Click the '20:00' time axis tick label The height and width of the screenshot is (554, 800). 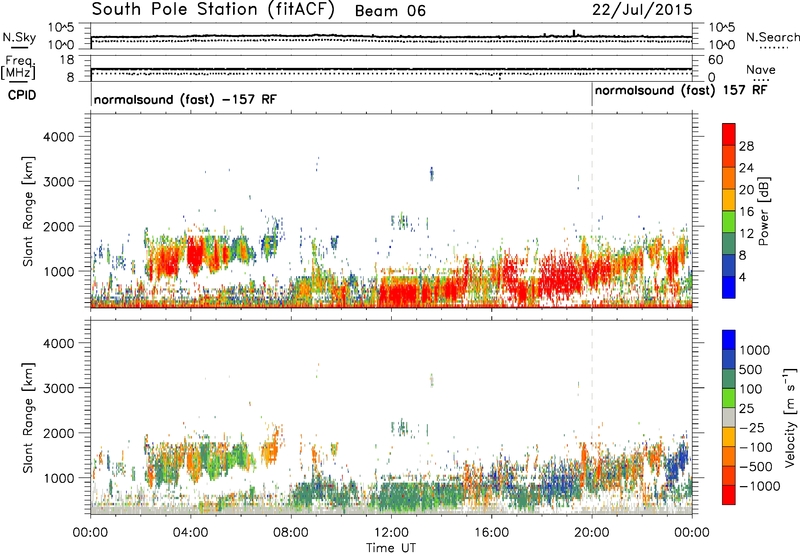click(592, 533)
